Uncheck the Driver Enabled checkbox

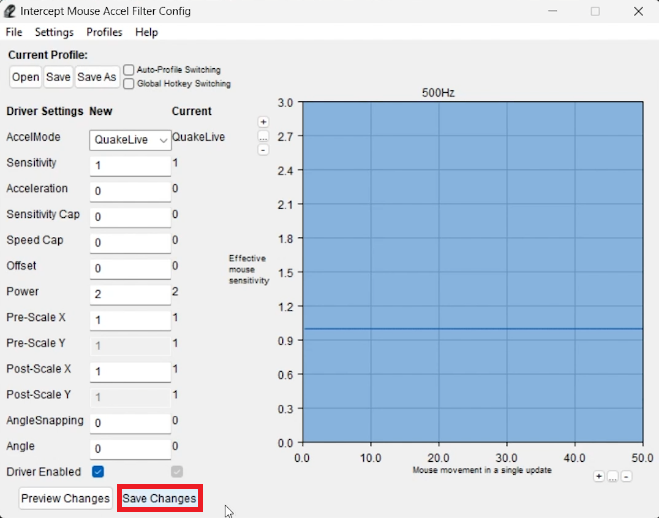point(98,471)
